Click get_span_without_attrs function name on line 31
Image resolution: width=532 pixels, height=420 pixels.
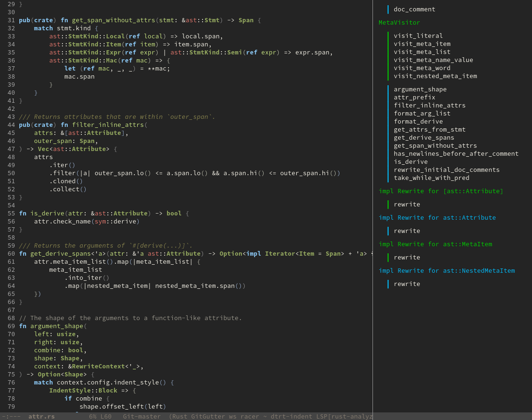[x=113, y=20]
